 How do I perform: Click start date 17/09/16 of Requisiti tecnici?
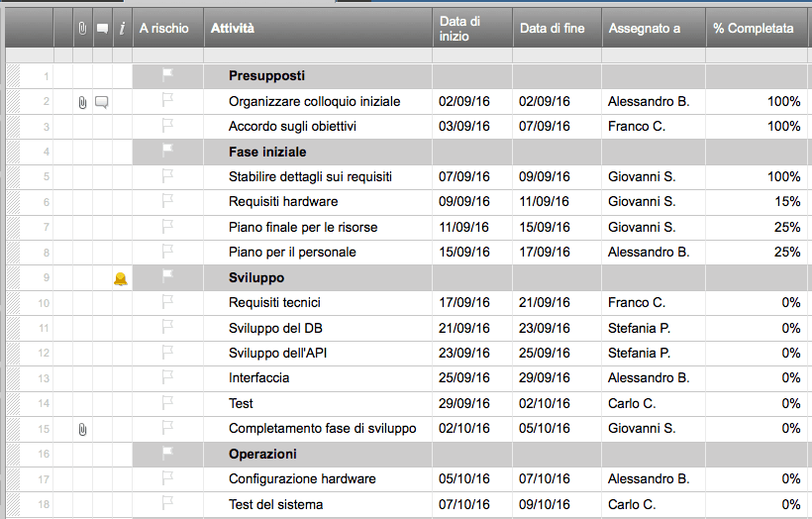click(x=472, y=302)
